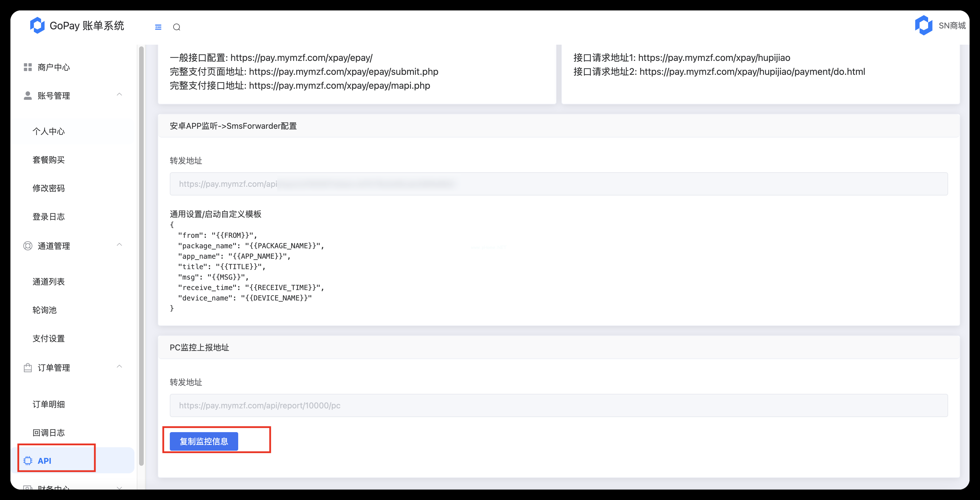The width and height of the screenshot is (980, 500).
Task: Click the 一般接口配置 URL line
Action: 271,58
